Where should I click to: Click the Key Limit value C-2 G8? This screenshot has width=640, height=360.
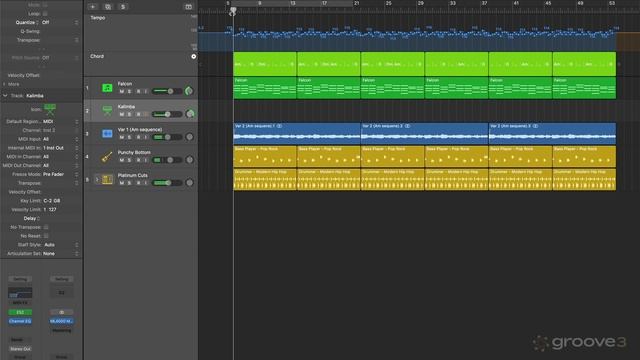coord(52,201)
